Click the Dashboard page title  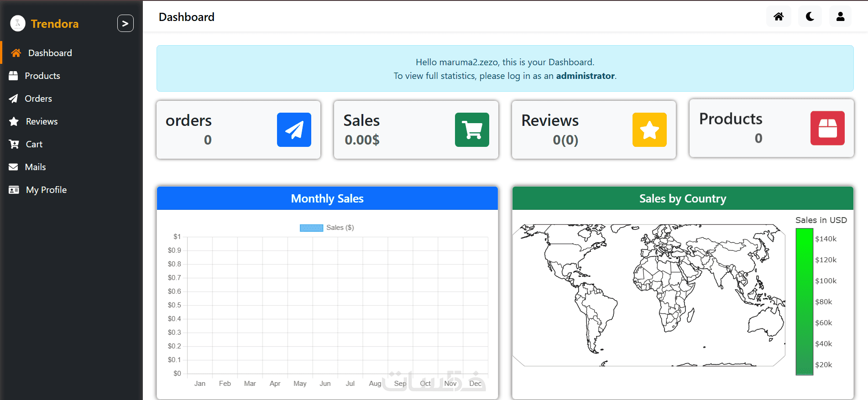click(187, 17)
